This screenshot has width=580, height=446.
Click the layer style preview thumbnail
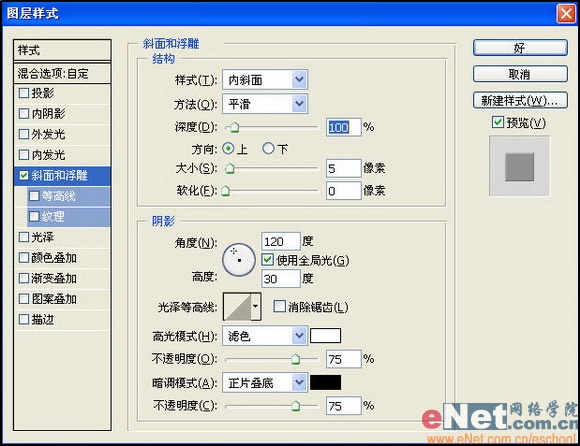tap(519, 166)
